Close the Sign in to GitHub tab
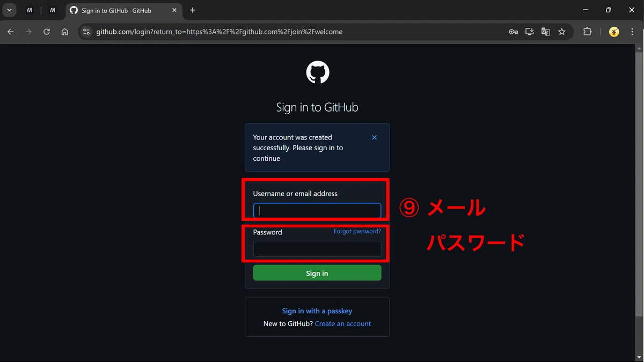The image size is (644, 362). pyautogui.click(x=174, y=10)
